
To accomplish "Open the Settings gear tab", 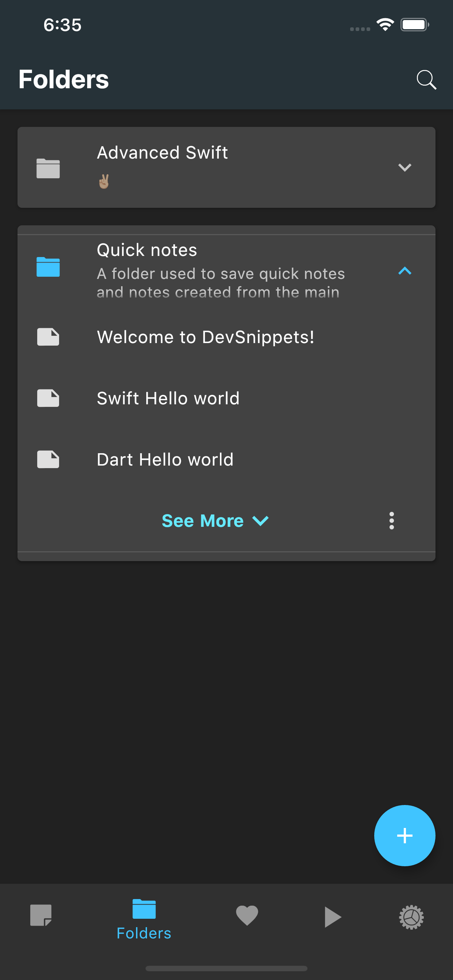I will click(x=411, y=917).
